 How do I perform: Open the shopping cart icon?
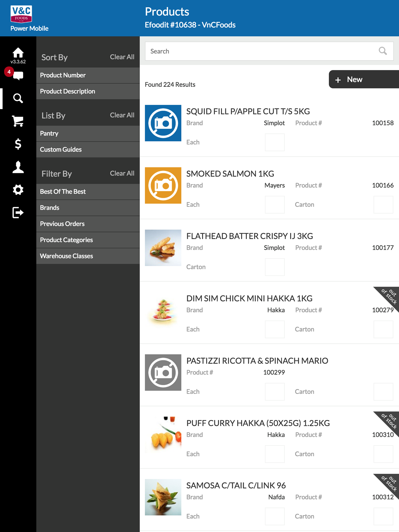18,121
